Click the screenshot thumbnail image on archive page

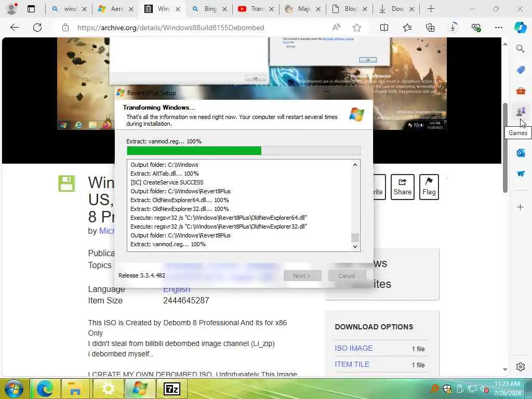click(252, 84)
